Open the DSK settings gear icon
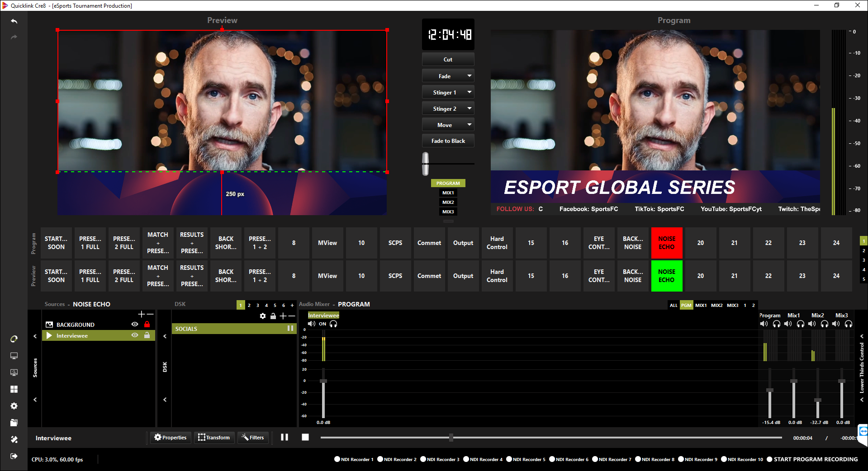 (263, 316)
